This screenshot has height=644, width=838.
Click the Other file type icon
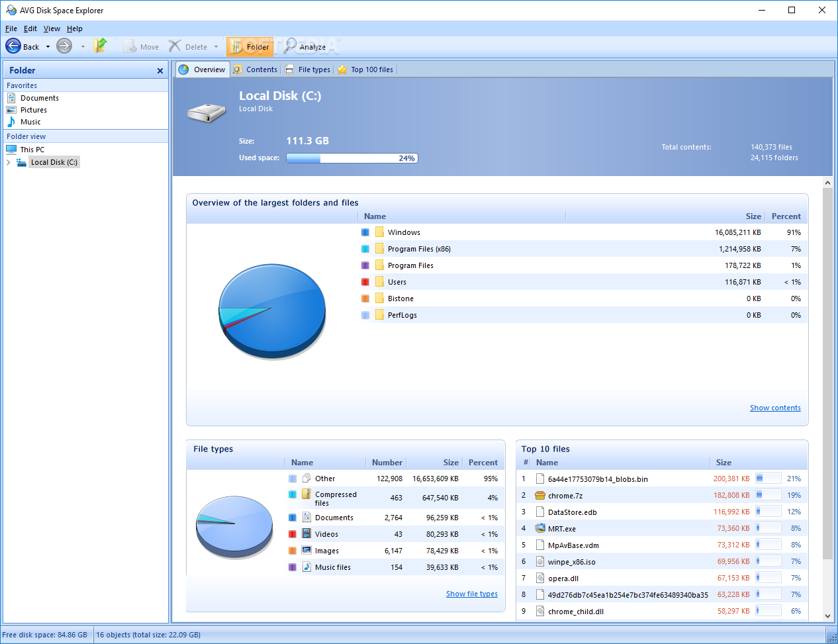(x=306, y=478)
